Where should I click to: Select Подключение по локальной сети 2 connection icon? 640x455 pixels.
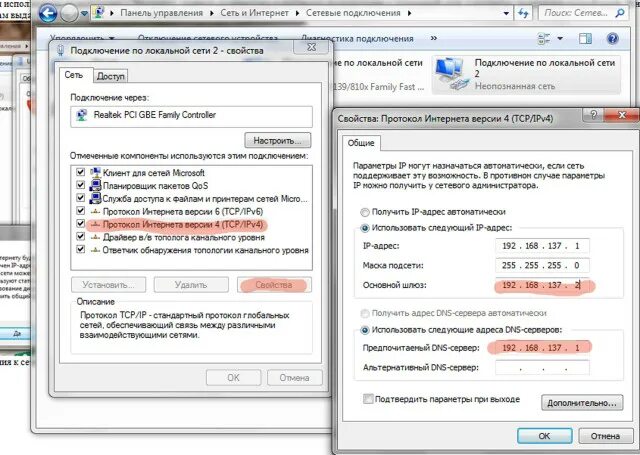pyautogui.click(x=451, y=74)
